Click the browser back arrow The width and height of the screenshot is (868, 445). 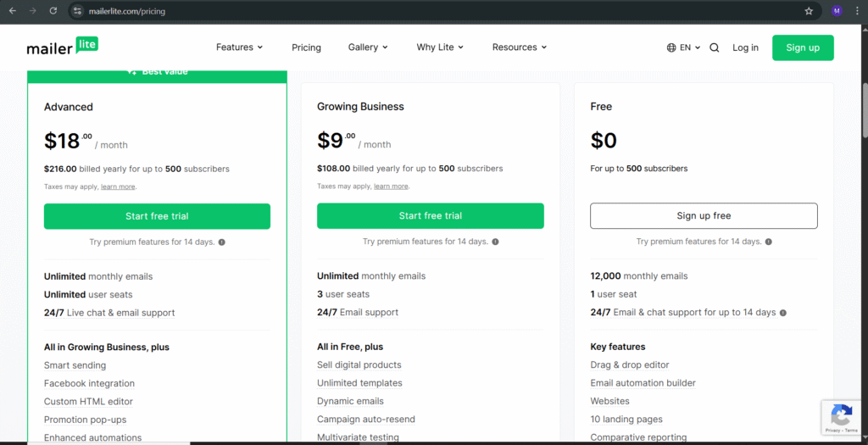[12, 11]
